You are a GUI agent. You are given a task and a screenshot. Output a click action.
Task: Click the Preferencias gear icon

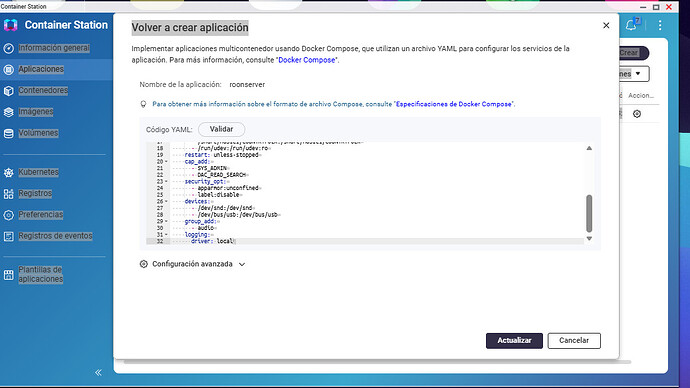(9, 215)
